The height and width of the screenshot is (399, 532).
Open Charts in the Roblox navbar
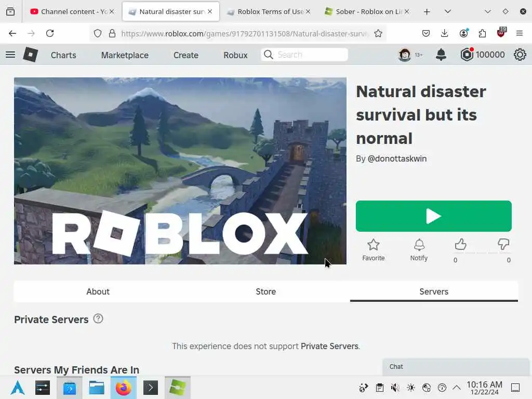click(x=63, y=55)
